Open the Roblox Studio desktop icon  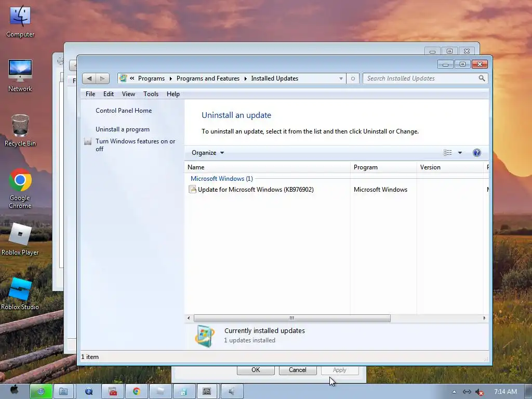click(20, 294)
